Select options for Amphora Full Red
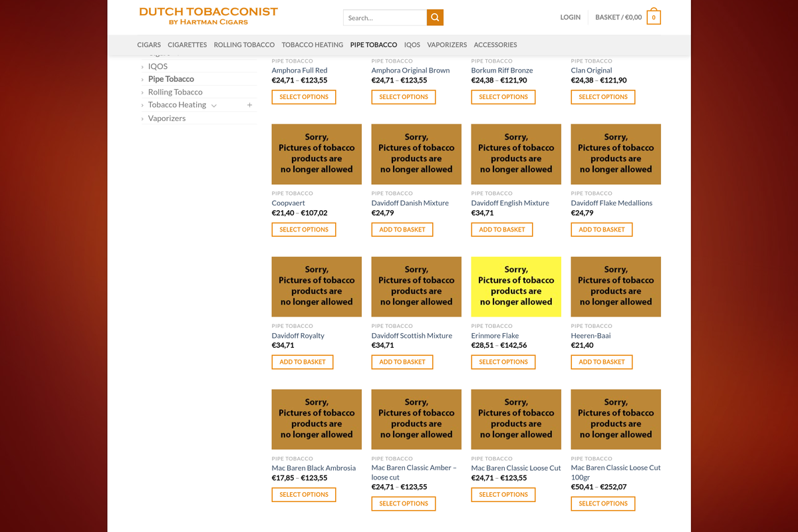Viewport: 798px width, 532px height. pos(304,97)
